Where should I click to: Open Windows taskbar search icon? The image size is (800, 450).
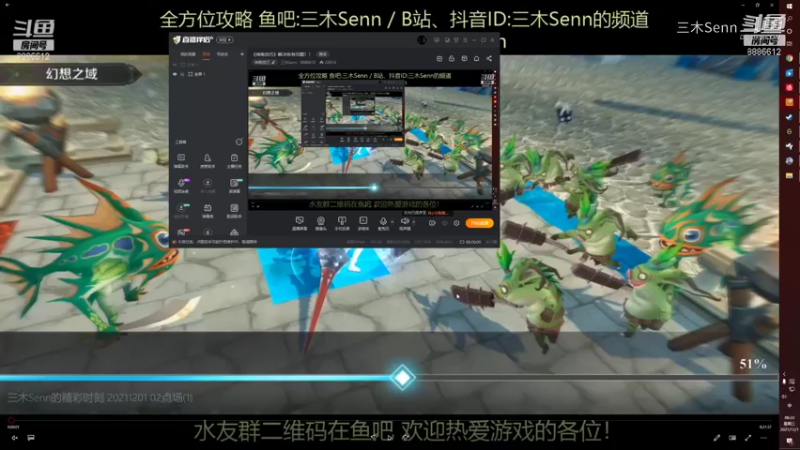coord(789,19)
